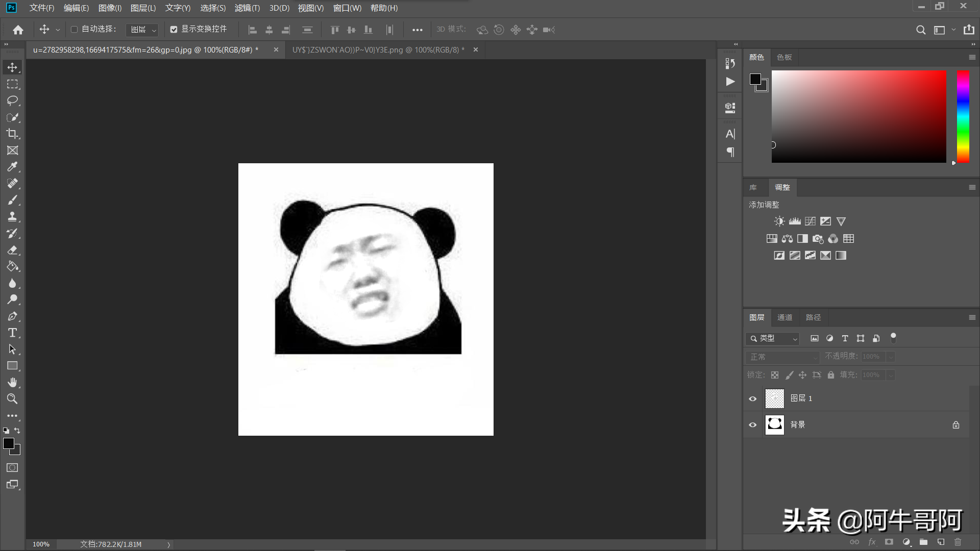The image size is (980, 551).
Task: Add a Brightness/Contrast adjustment
Action: 779,221
